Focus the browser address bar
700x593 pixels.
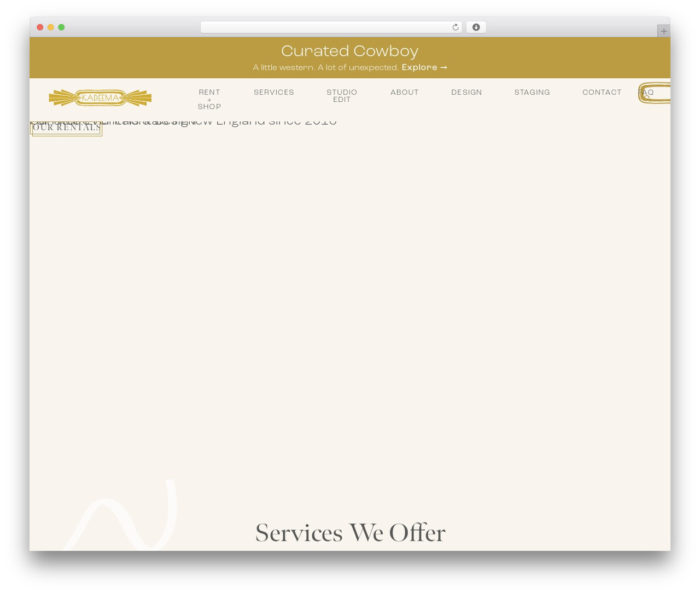point(331,27)
